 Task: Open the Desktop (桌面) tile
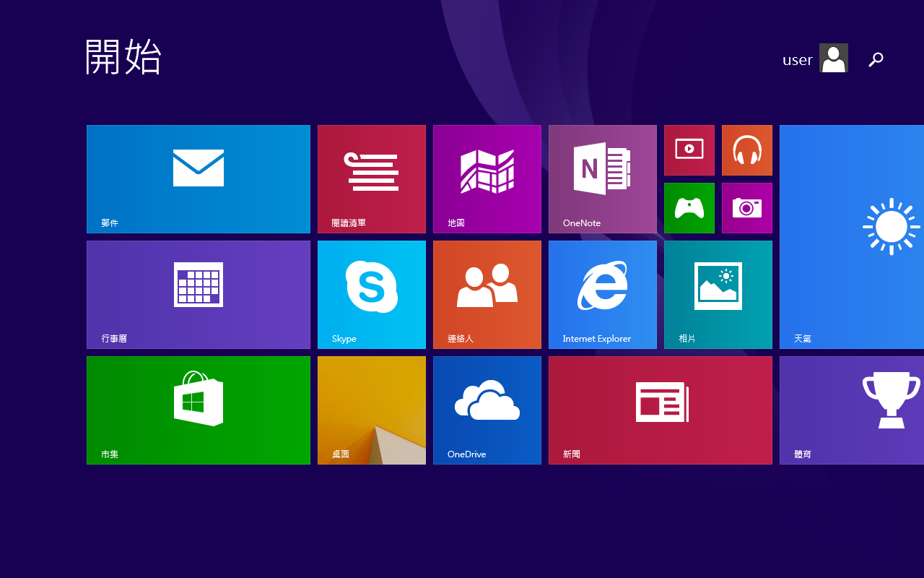pyautogui.click(x=372, y=410)
